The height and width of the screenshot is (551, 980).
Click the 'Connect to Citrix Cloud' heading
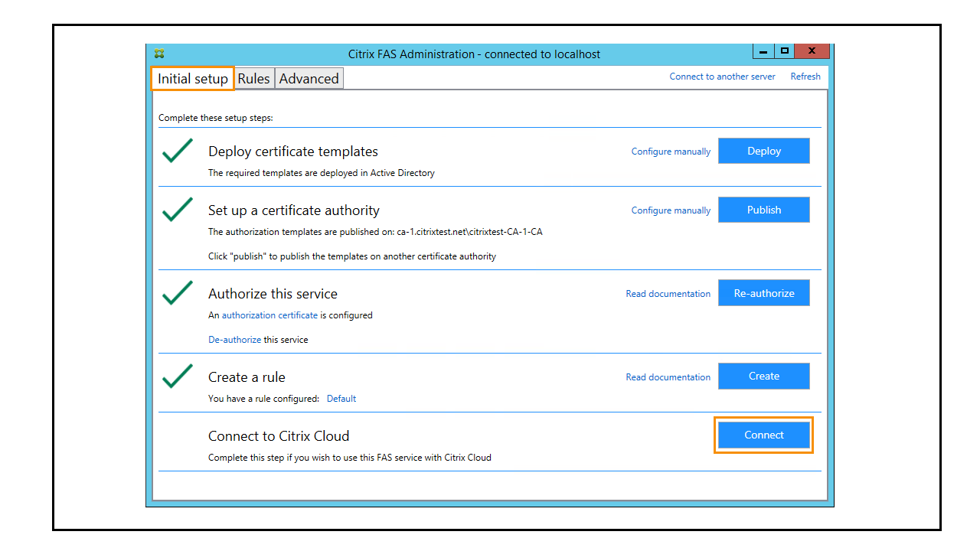279,436
